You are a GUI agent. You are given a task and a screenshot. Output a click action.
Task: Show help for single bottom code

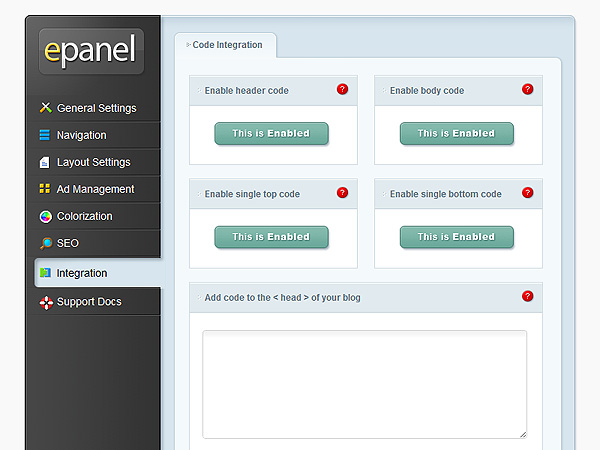coord(527,193)
